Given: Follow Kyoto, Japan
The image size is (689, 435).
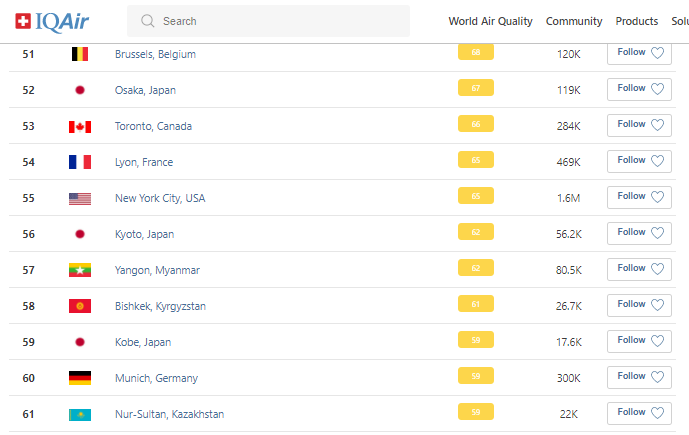Looking at the screenshot, I should (x=639, y=233).
